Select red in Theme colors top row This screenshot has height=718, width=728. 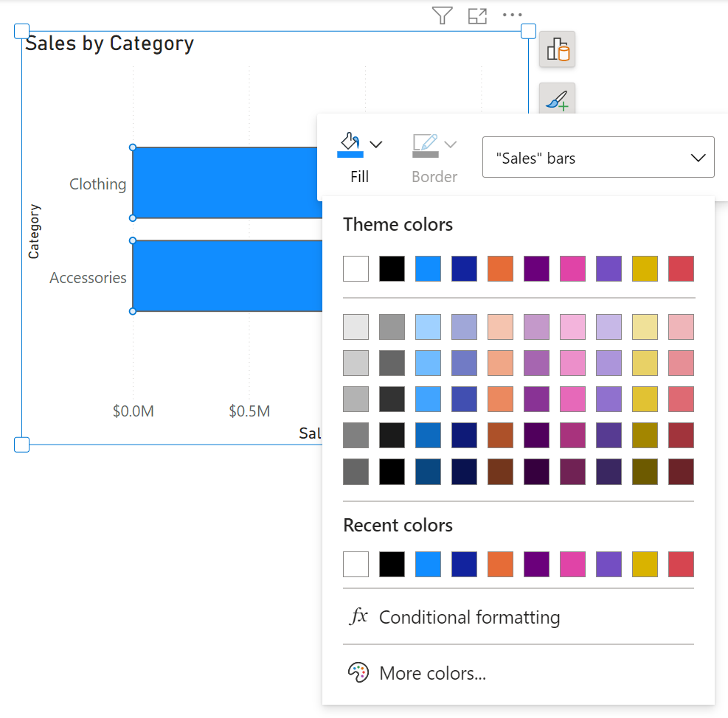(681, 268)
